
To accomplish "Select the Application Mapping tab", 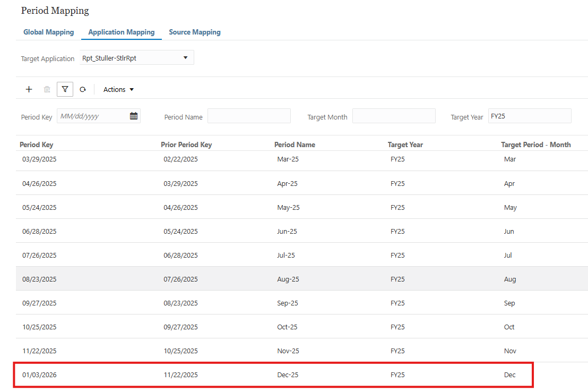I will [122, 32].
